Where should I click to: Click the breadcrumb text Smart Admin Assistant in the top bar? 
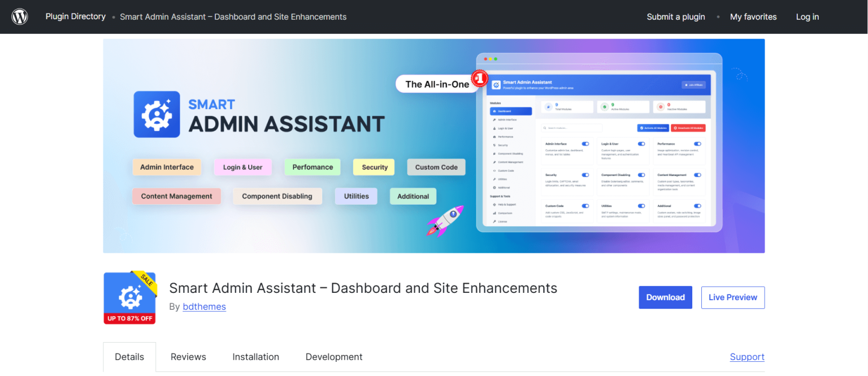(x=233, y=17)
